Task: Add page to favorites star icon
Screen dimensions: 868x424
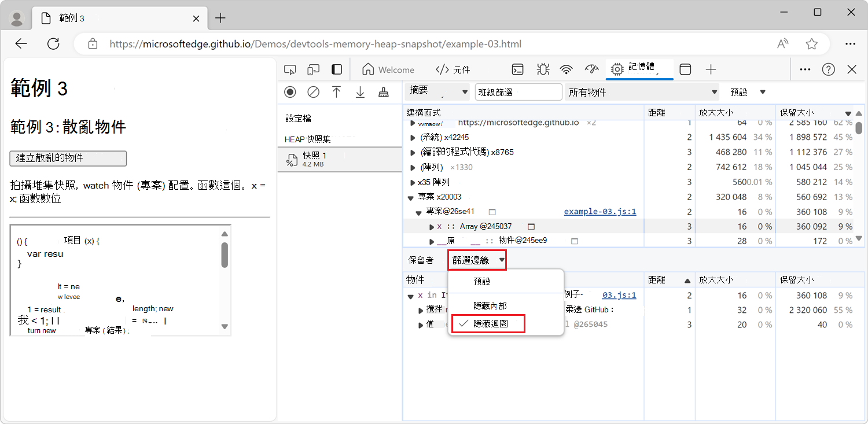Action: (x=812, y=44)
